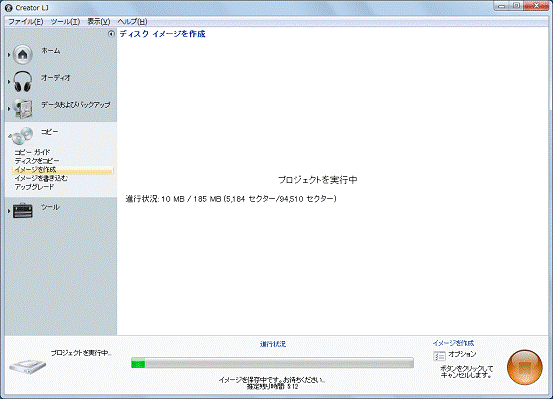Click the プロジェクトを実行中... status at bottom left
The height and width of the screenshot is (399, 553).
tap(81, 353)
